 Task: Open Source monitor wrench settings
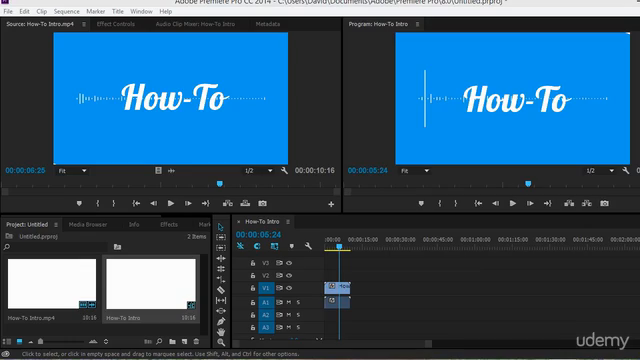284,171
